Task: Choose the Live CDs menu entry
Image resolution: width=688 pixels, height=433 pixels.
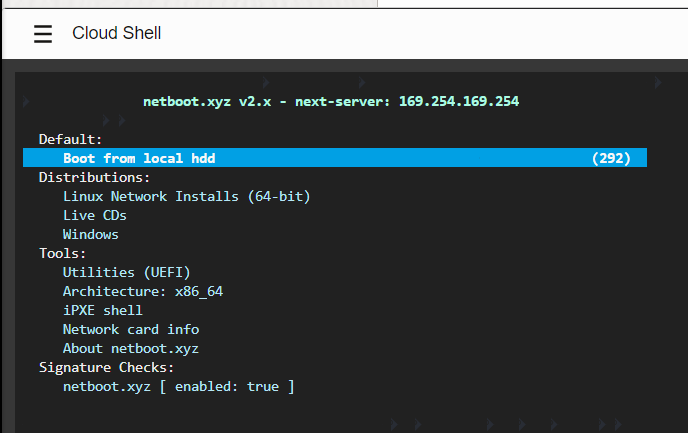Action: (95, 215)
